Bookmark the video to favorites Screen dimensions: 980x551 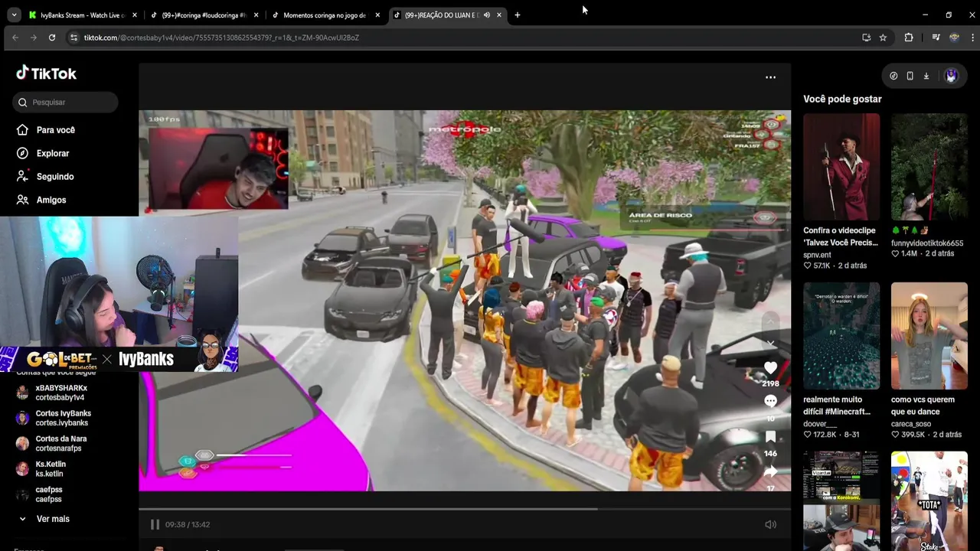[770, 436]
